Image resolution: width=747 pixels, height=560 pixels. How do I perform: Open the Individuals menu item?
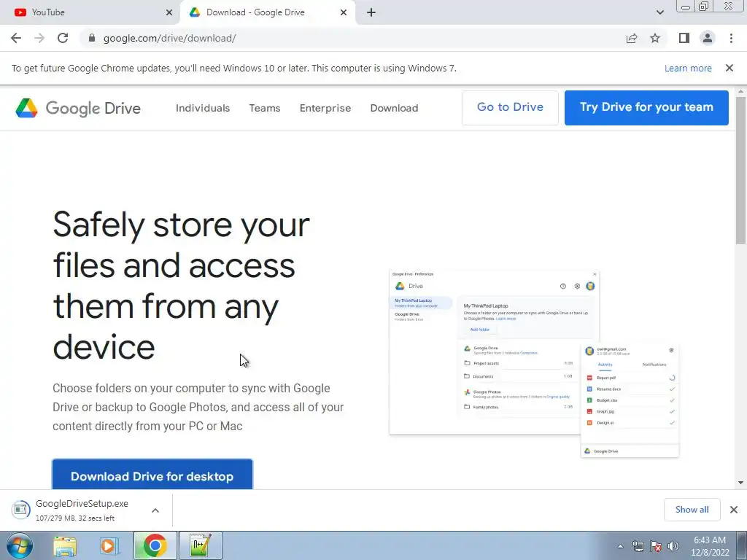point(203,108)
